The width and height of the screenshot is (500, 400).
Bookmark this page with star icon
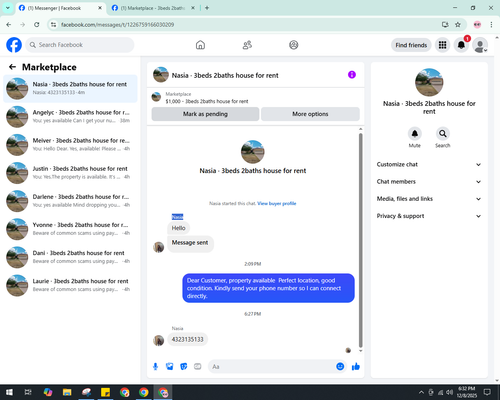458,25
